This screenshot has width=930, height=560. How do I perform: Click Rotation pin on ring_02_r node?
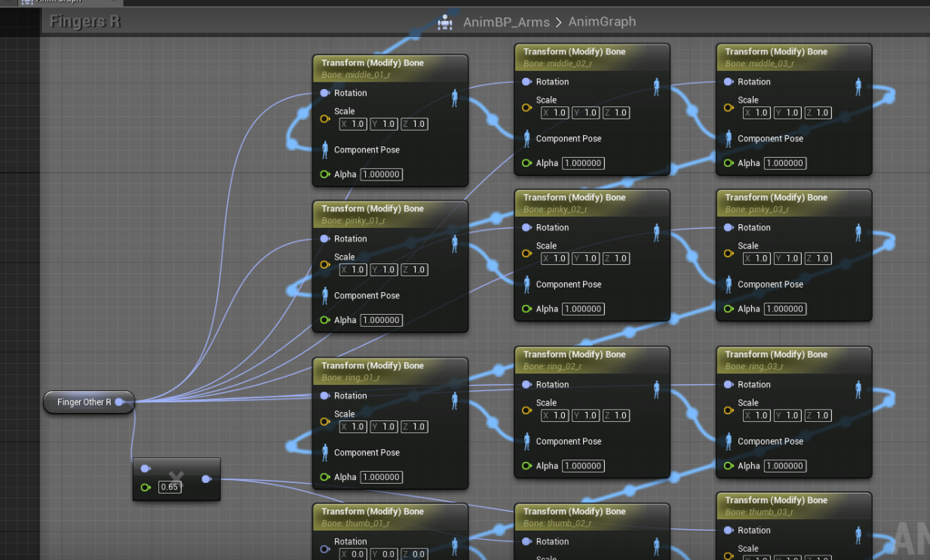click(526, 385)
